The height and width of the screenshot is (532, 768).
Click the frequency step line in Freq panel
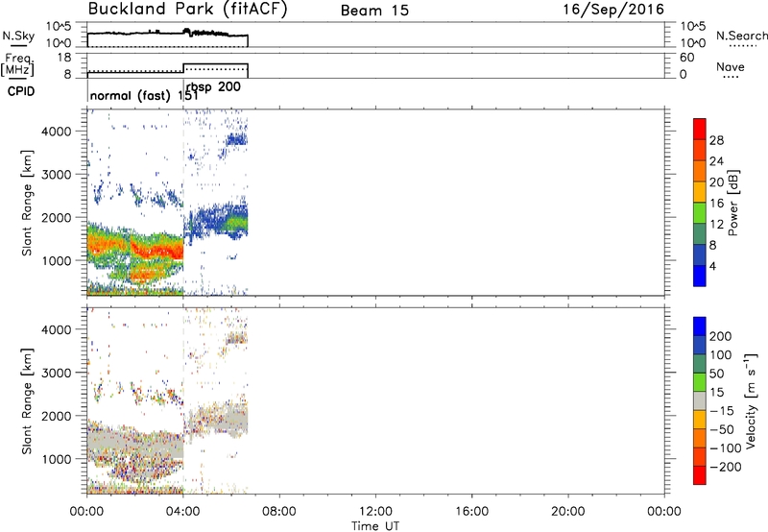(x=167, y=68)
